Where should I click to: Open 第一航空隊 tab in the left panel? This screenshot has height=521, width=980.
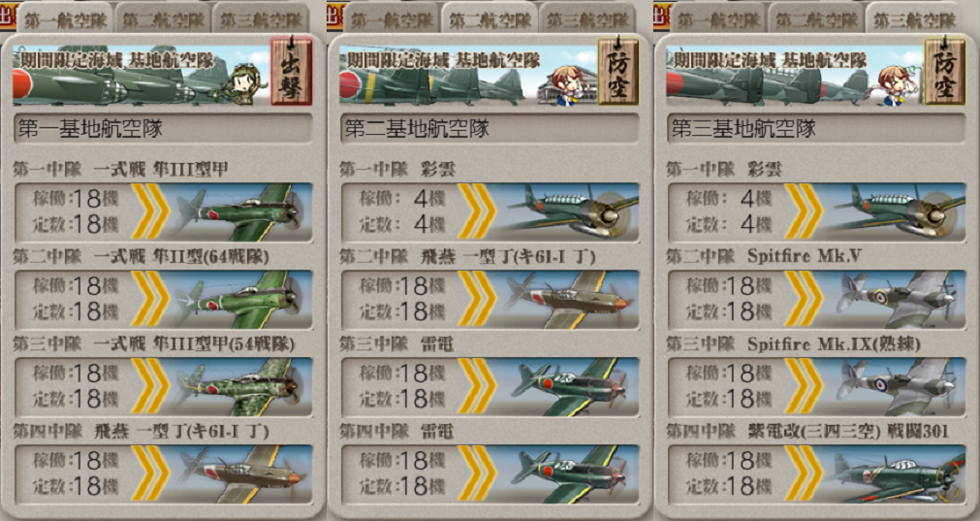65,19
